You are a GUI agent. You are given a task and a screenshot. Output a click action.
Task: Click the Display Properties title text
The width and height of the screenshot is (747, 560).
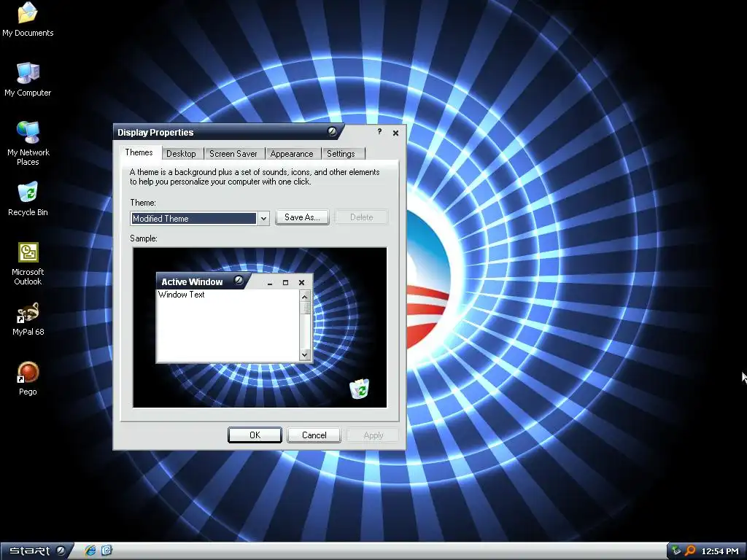tap(155, 133)
